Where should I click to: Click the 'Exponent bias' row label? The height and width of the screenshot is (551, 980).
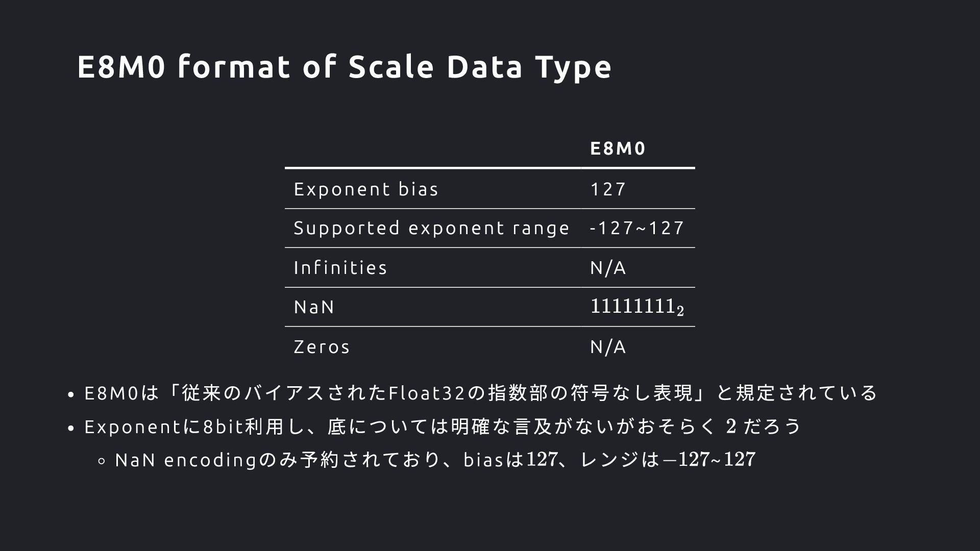coord(366,189)
